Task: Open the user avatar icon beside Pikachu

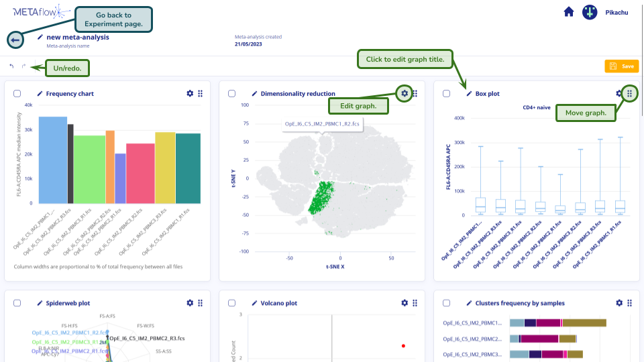Action: tap(590, 12)
